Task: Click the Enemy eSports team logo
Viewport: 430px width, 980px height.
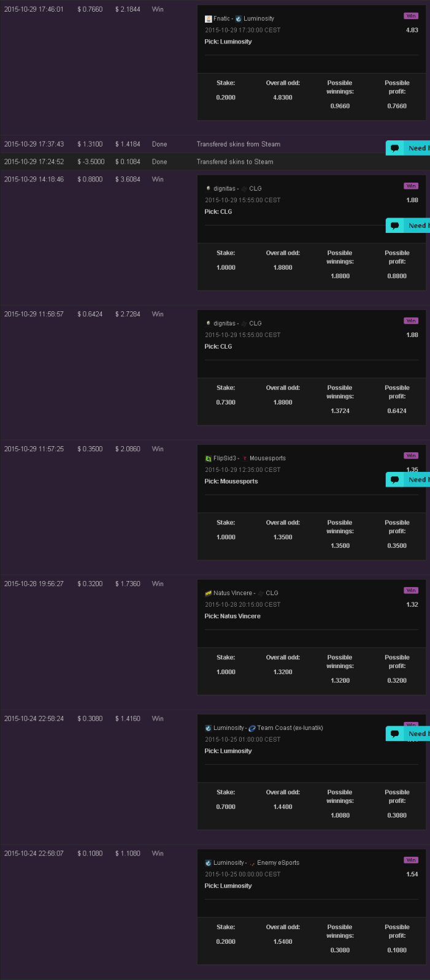Action: pos(252,863)
